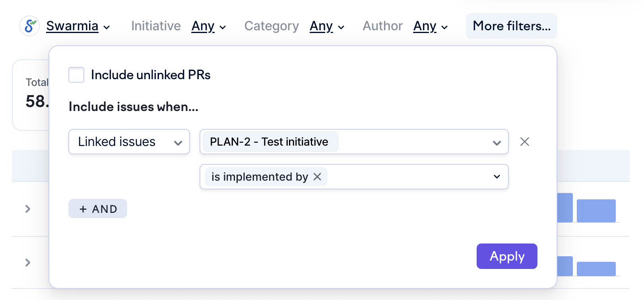Open the dropdown arrow of the PLAN-2 issue field
644x300 pixels.
(497, 142)
